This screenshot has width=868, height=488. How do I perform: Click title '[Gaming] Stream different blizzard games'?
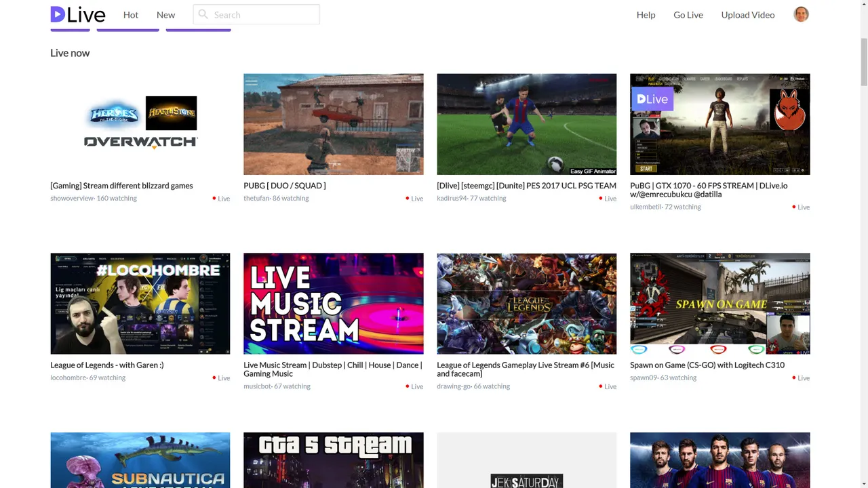(121, 186)
